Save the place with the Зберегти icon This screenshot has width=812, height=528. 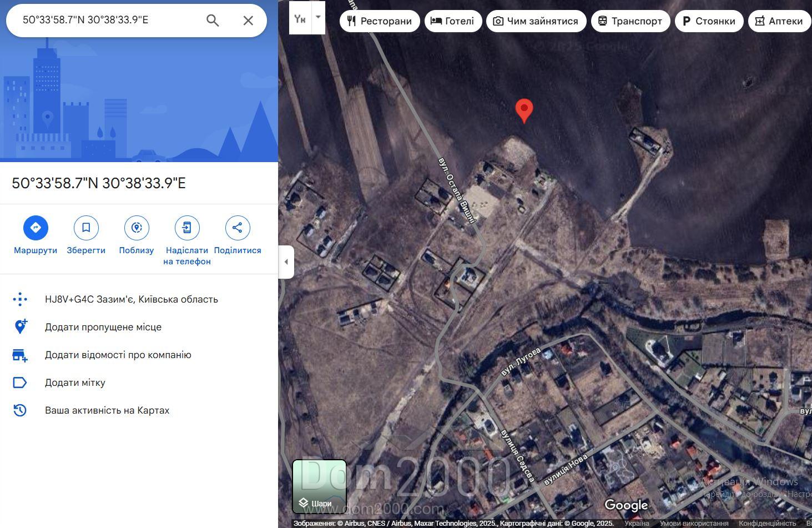pos(86,228)
